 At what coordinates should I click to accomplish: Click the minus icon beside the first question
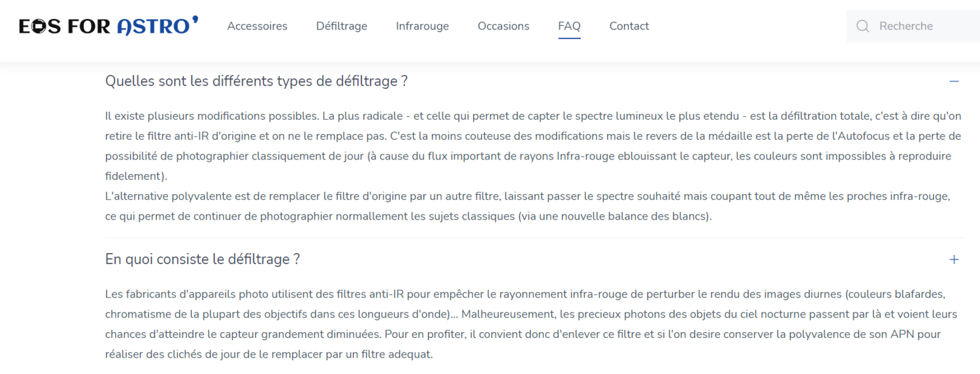[954, 82]
